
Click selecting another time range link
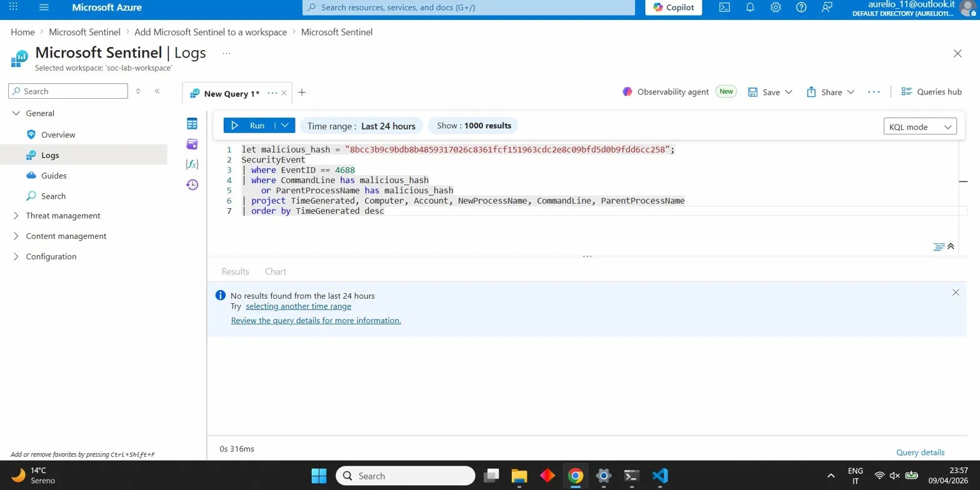298,306
